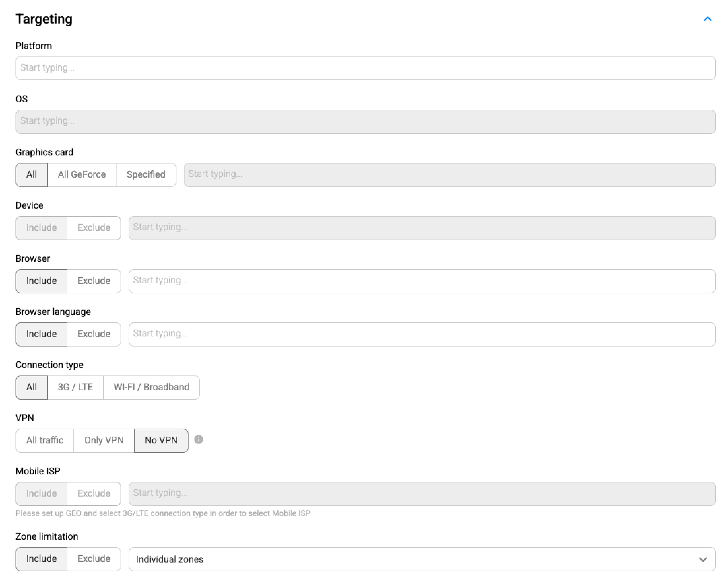
Task: Set Browser language filter to Exclude
Action: click(x=94, y=334)
